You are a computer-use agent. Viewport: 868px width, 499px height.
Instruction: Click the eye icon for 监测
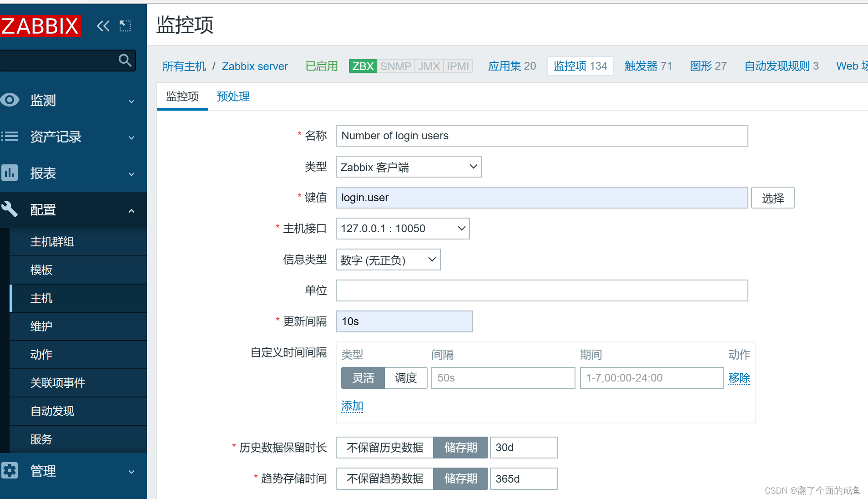[10, 100]
